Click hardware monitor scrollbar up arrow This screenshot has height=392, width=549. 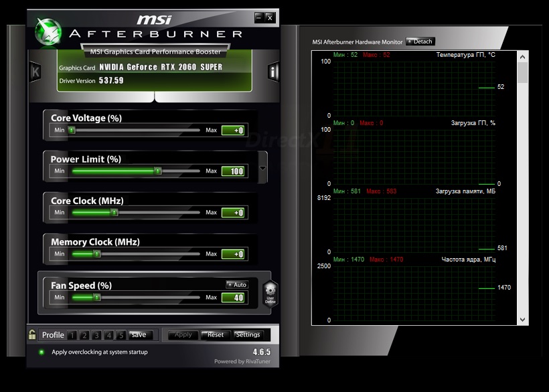[523, 57]
